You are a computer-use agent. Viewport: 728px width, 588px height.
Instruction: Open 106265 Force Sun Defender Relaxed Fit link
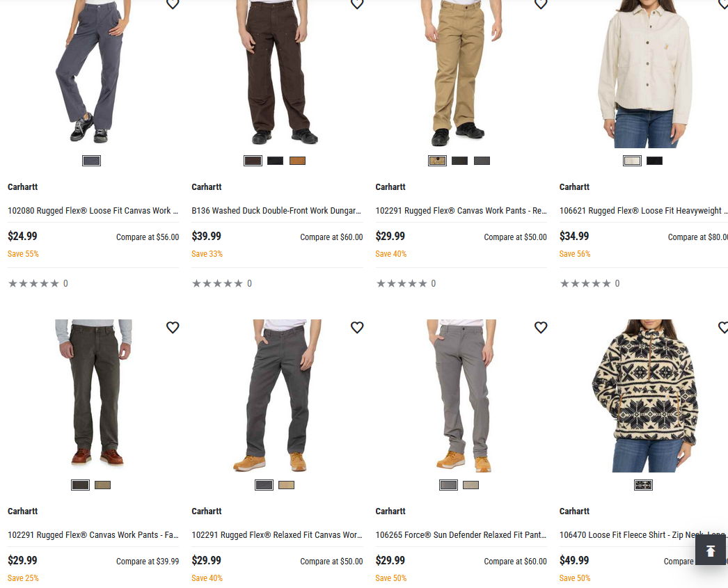[460, 535]
